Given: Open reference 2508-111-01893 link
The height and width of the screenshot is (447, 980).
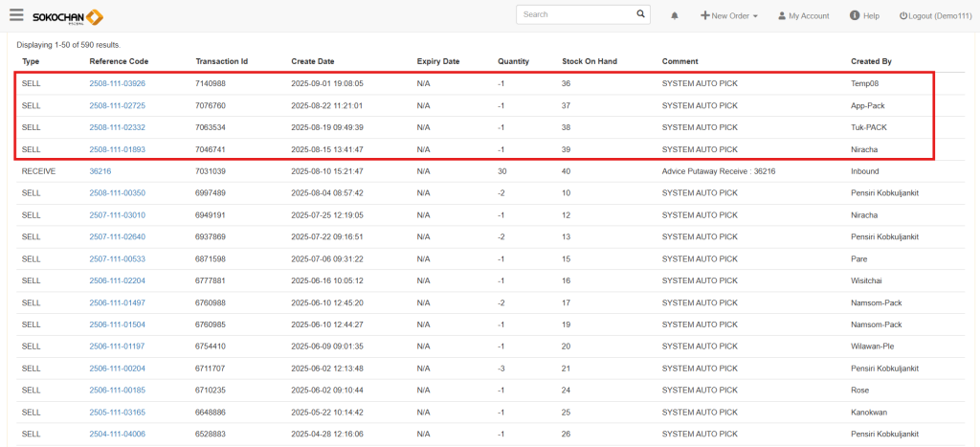Looking at the screenshot, I should pyautogui.click(x=117, y=149).
